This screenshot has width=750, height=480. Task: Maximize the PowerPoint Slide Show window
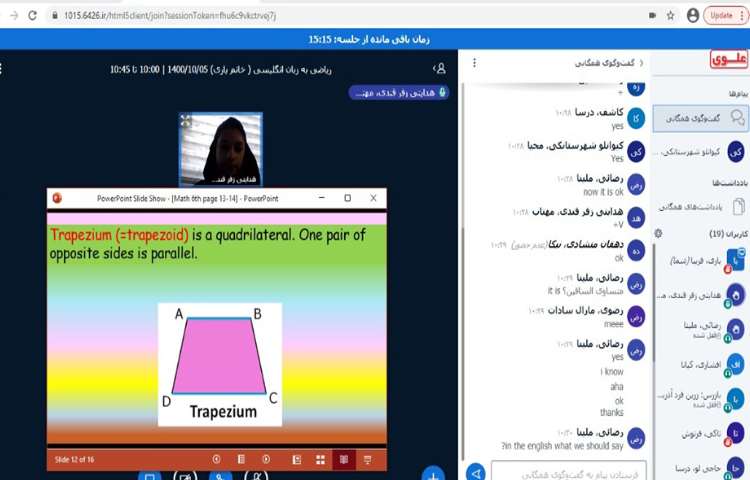[x=348, y=198]
